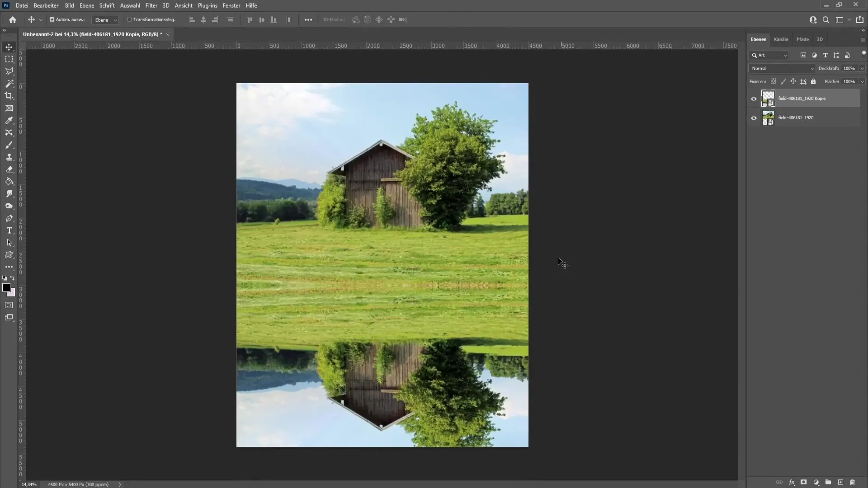Switch to the Pfade tab

tap(802, 39)
